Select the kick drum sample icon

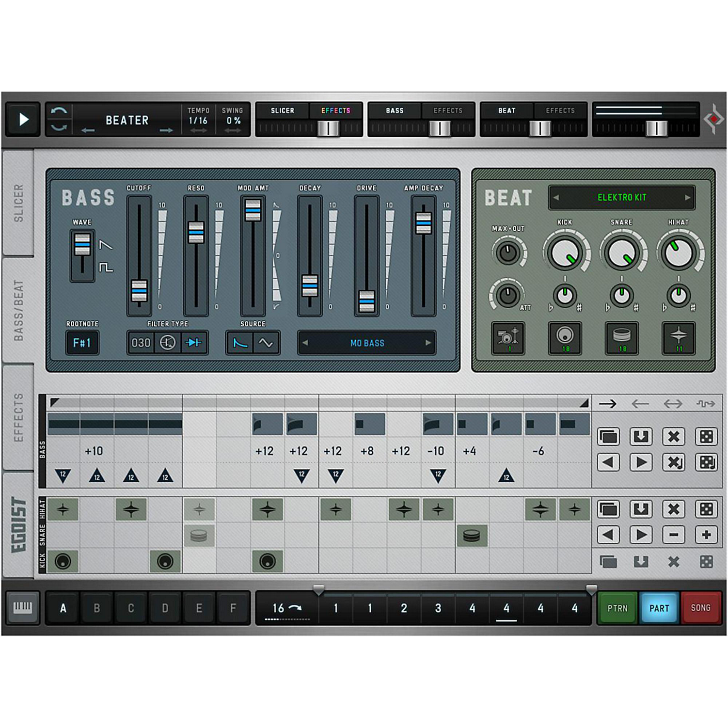click(565, 338)
